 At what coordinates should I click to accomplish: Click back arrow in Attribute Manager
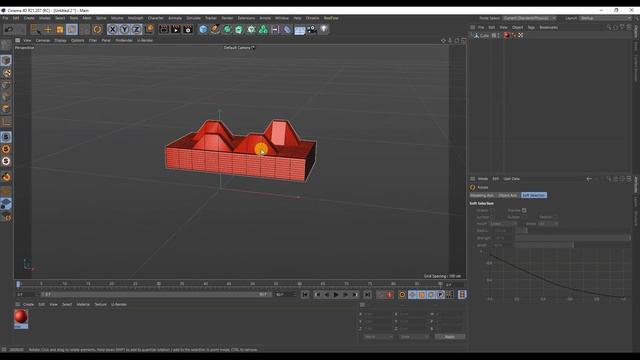(x=589, y=179)
